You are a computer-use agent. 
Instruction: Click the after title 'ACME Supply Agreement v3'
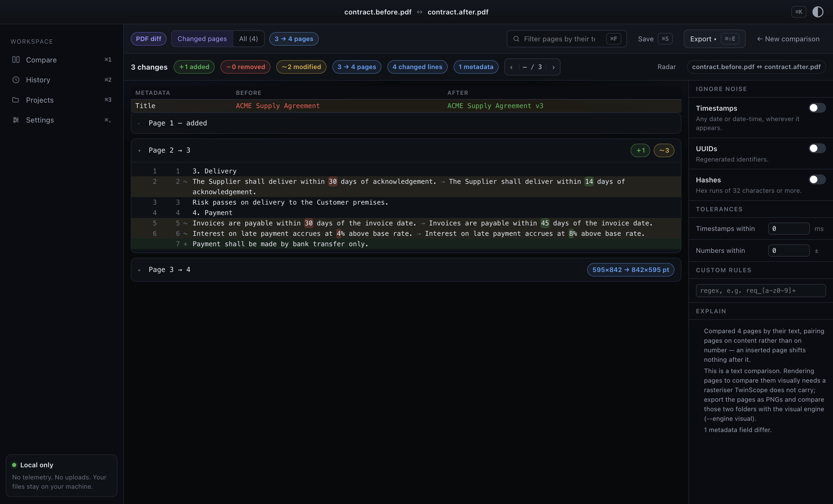pyautogui.click(x=495, y=106)
